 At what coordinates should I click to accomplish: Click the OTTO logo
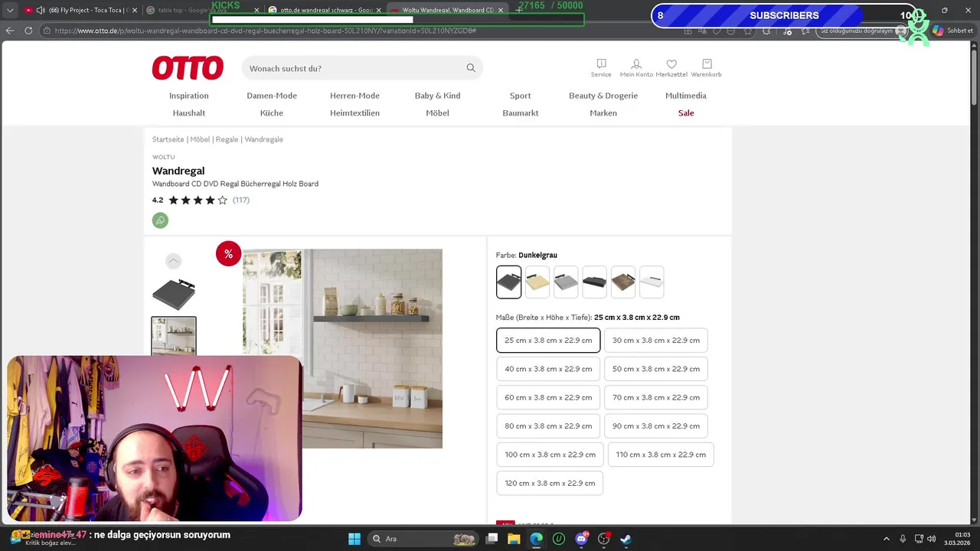tap(188, 68)
